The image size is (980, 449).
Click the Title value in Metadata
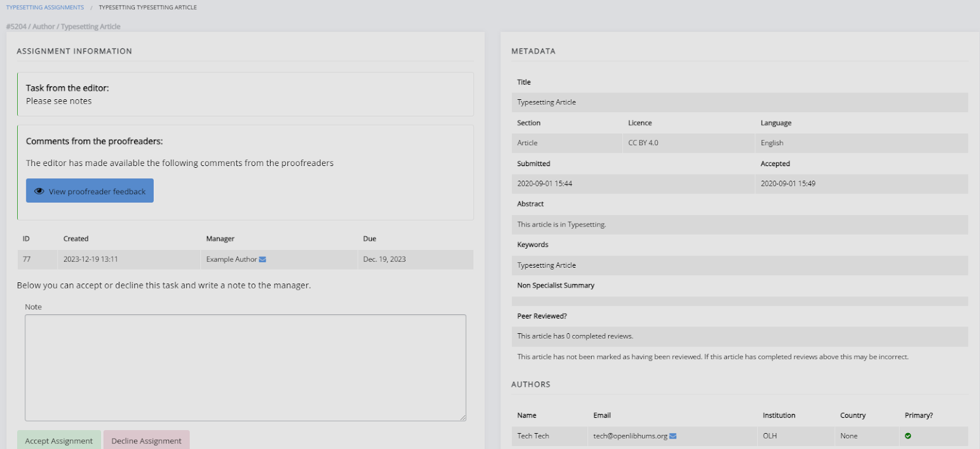tap(546, 102)
